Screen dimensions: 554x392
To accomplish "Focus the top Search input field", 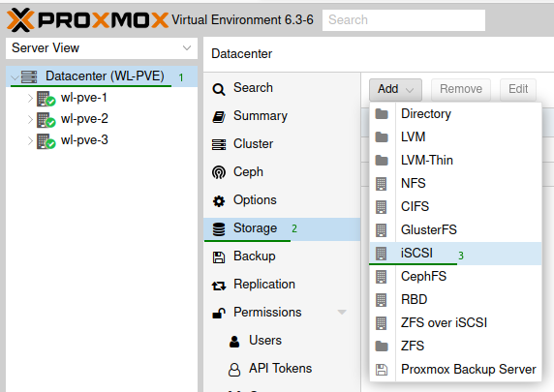I will point(404,20).
